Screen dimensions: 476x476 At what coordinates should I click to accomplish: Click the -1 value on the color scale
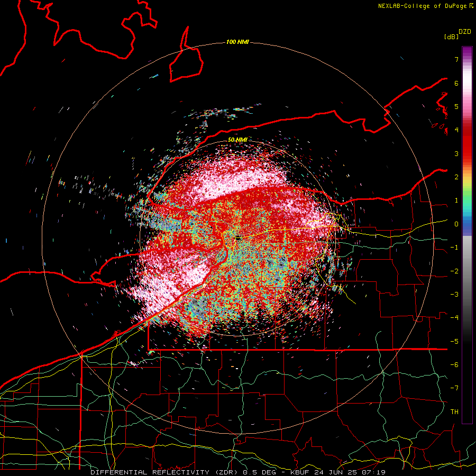[x=454, y=248]
